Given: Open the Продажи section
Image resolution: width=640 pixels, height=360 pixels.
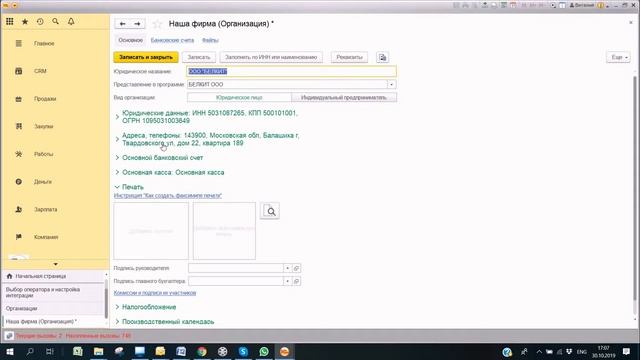Looking at the screenshot, I should click(45, 99).
